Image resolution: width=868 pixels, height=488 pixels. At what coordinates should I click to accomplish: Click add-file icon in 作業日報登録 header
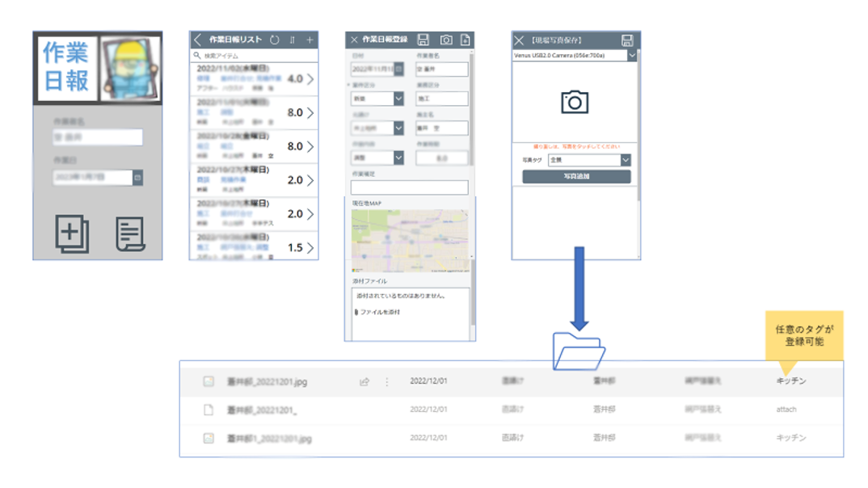466,40
